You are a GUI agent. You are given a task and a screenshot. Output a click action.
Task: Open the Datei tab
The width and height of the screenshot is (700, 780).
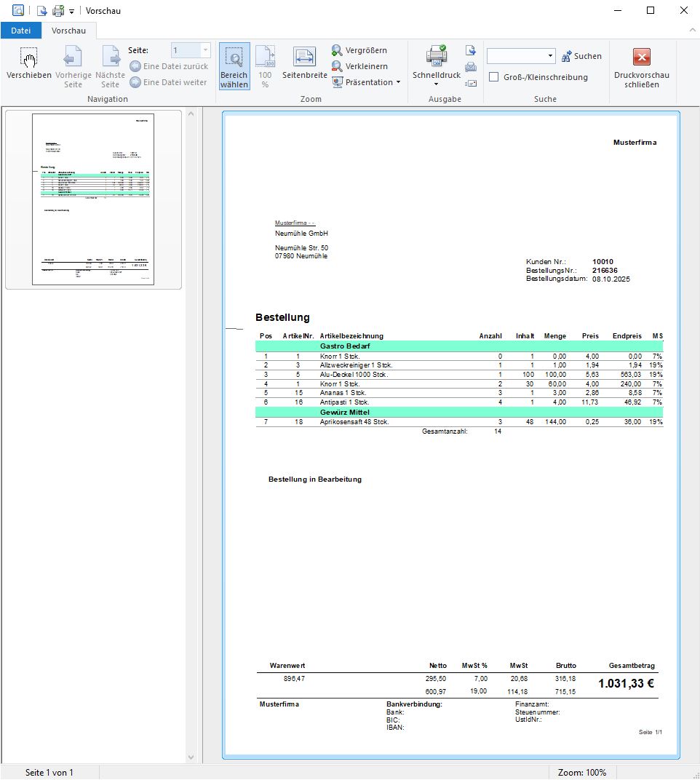pos(21,31)
